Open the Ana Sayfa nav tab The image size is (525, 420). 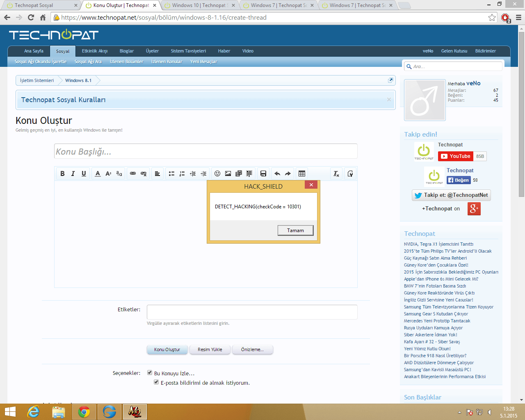(34, 51)
